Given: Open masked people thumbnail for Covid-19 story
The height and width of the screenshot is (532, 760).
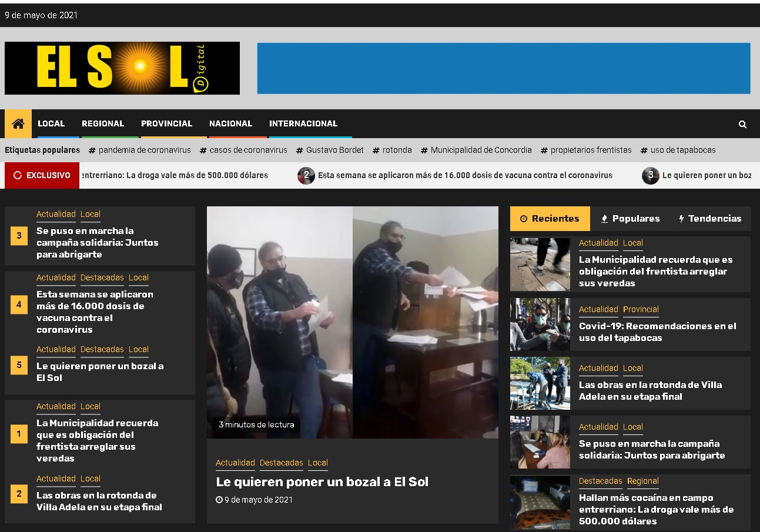Looking at the screenshot, I should click(540, 324).
